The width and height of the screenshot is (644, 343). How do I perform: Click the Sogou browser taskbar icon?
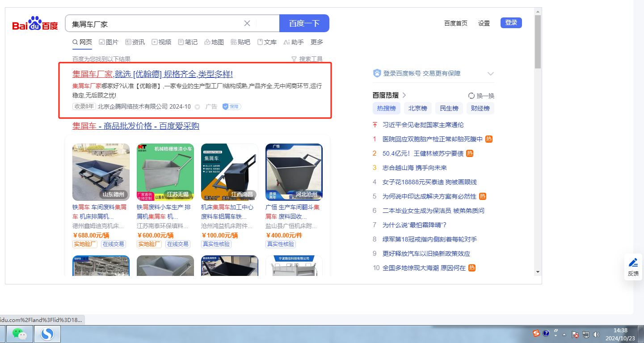point(47,334)
